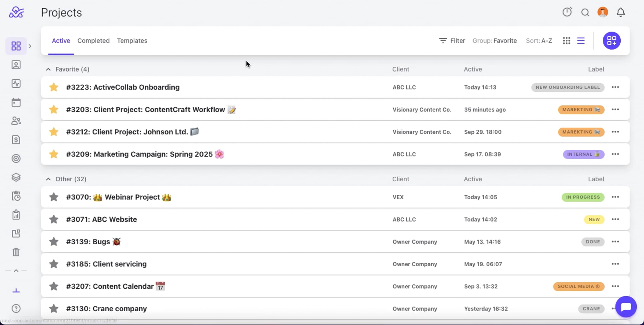Open more options for Webinar Project
Image resolution: width=644 pixels, height=325 pixels.
point(615,197)
